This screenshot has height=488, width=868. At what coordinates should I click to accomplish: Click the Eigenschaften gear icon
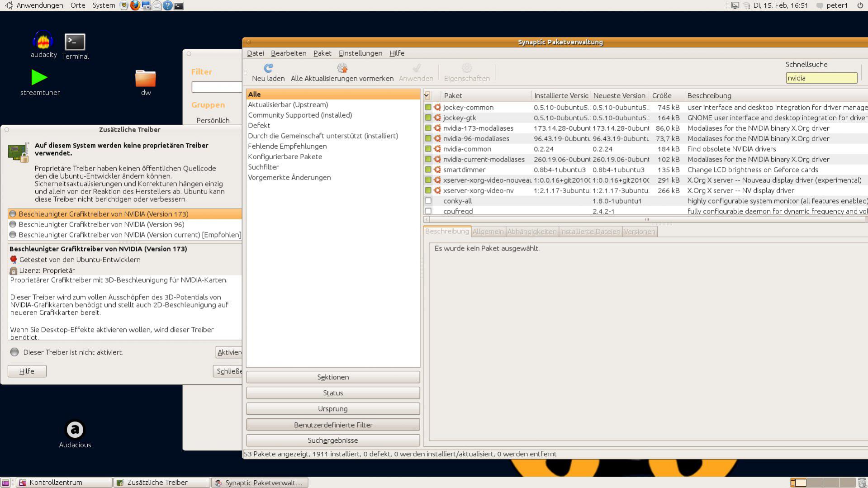point(467,68)
